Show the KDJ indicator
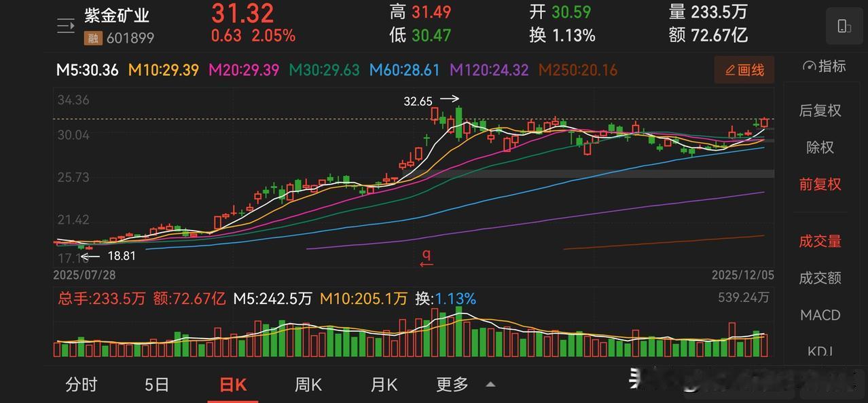This screenshot has height=403, width=868. pyautogui.click(x=820, y=351)
